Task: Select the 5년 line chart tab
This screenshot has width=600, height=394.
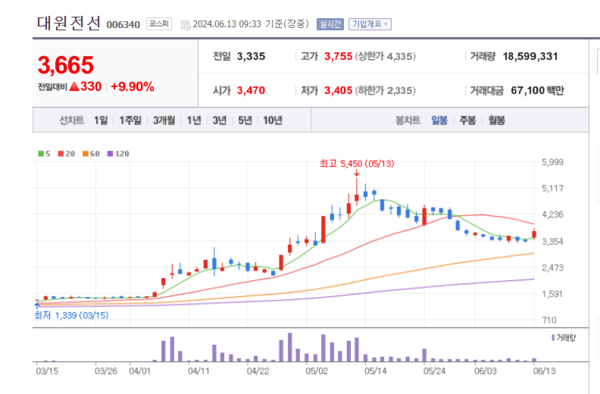Action: tap(245, 120)
